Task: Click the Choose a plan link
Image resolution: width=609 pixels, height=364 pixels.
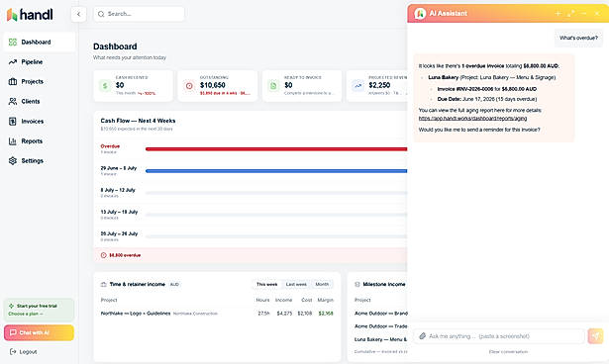Action: 25,314
